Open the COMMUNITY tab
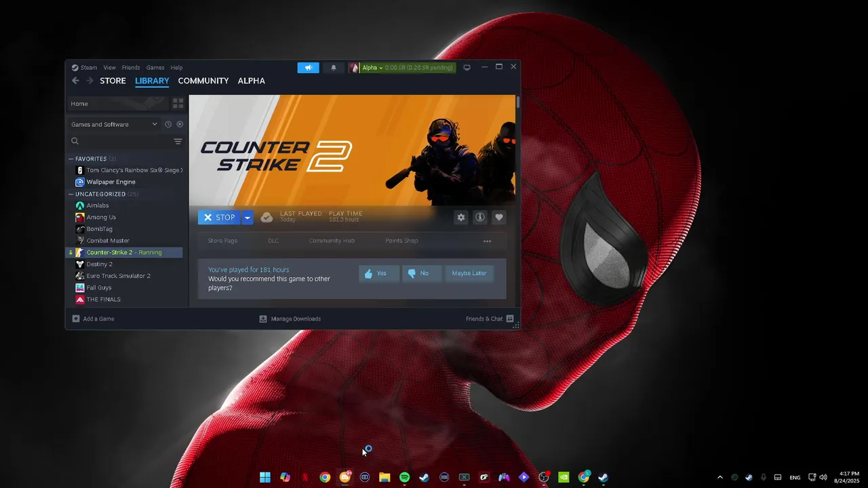 point(203,81)
